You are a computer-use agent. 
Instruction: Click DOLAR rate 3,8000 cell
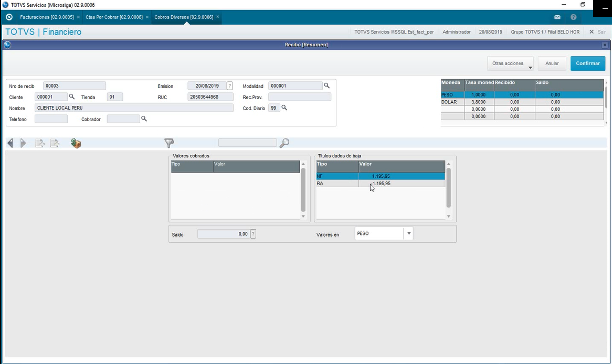(x=479, y=102)
